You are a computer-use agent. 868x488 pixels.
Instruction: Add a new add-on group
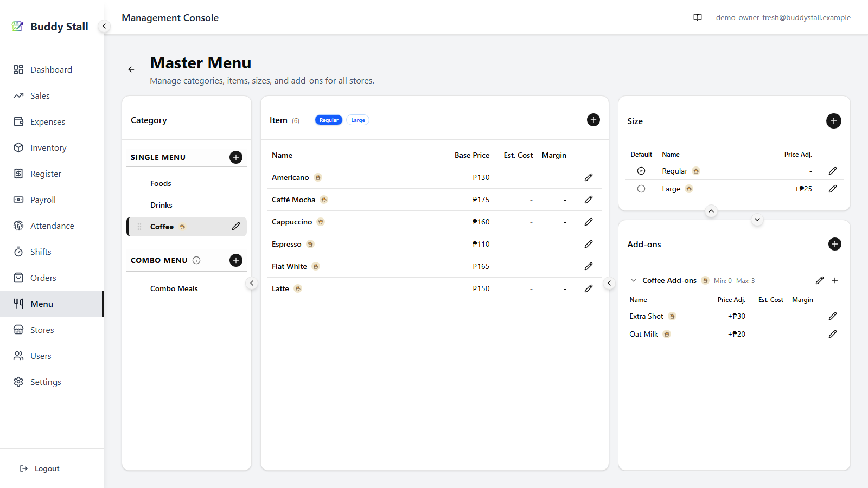(x=835, y=244)
